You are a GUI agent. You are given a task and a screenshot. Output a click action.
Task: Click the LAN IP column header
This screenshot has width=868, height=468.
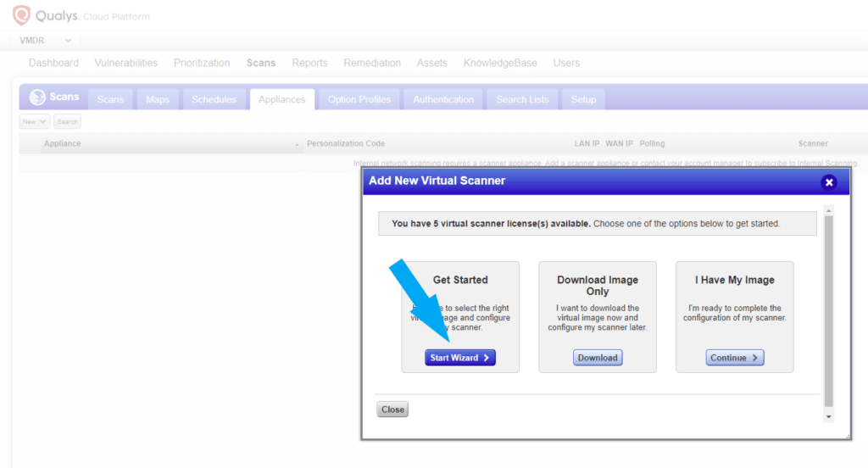(x=587, y=143)
